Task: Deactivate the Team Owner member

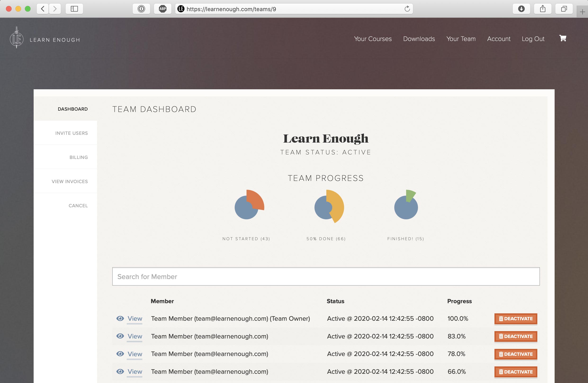Action: pos(516,319)
